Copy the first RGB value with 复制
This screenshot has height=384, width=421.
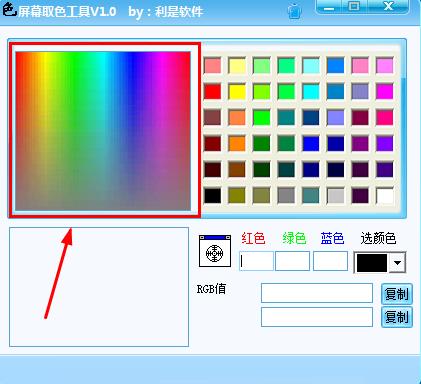[397, 294]
